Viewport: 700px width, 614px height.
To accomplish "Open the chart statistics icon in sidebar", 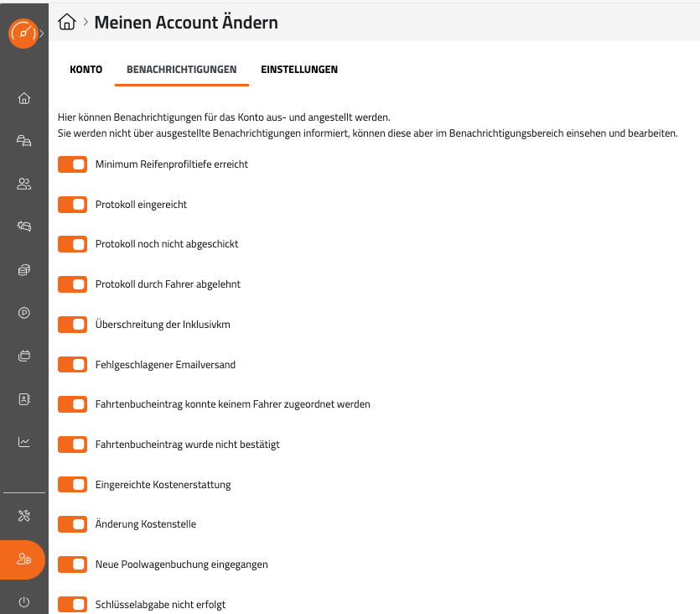I will 23,442.
